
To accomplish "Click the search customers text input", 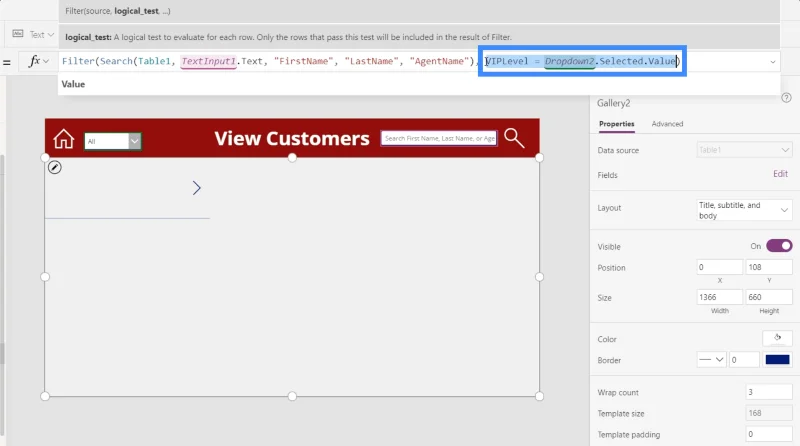I will point(439,138).
